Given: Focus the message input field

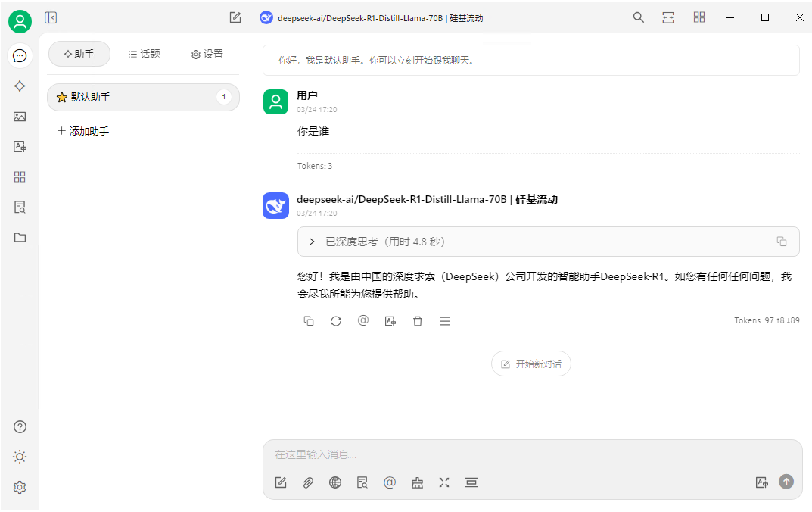Looking at the screenshot, I should click(x=532, y=454).
